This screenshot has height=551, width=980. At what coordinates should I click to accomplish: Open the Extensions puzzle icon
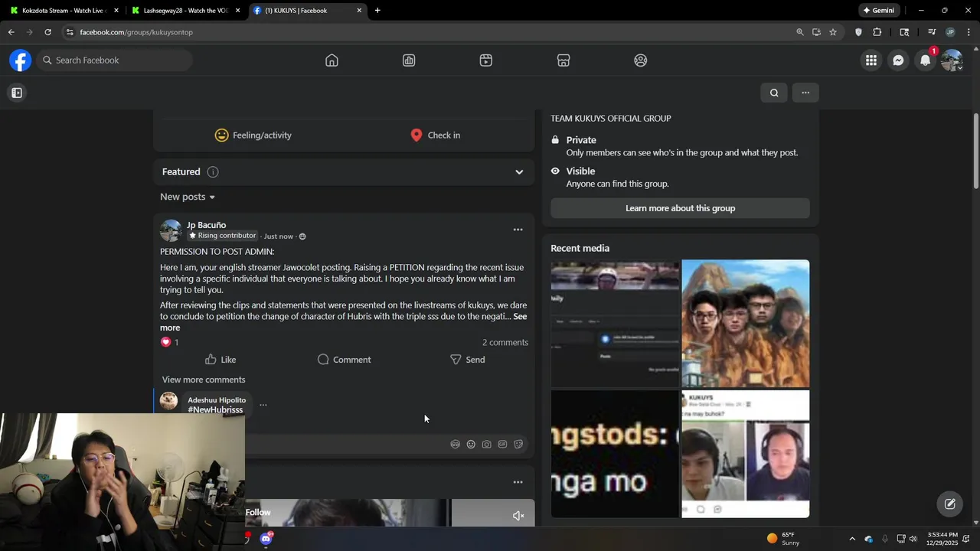pyautogui.click(x=877, y=32)
